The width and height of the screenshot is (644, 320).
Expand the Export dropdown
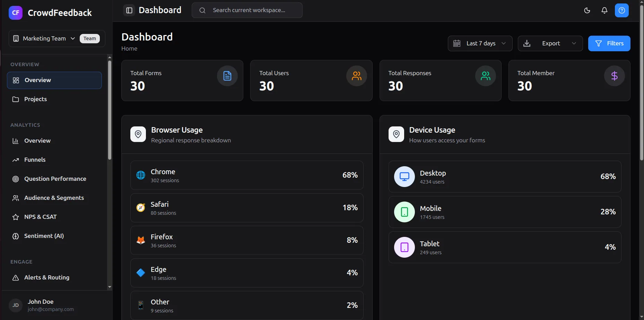[550, 43]
